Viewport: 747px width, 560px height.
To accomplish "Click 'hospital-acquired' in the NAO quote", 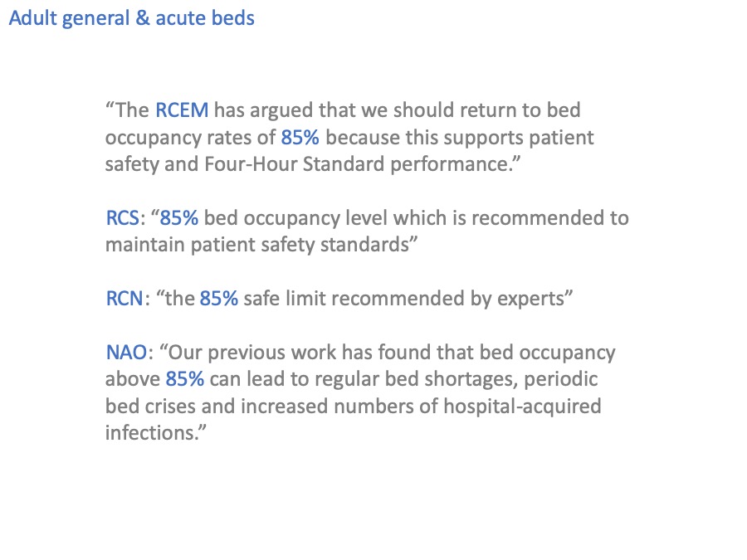I will pos(522,407).
